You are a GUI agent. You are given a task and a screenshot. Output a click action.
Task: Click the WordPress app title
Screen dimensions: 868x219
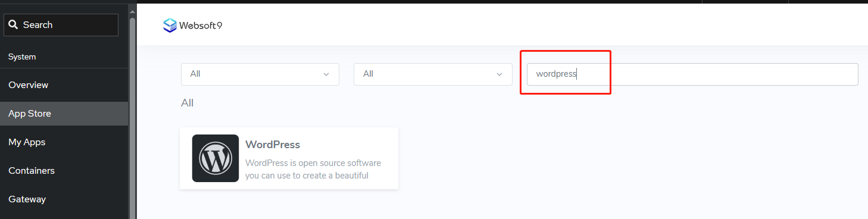point(273,145)
